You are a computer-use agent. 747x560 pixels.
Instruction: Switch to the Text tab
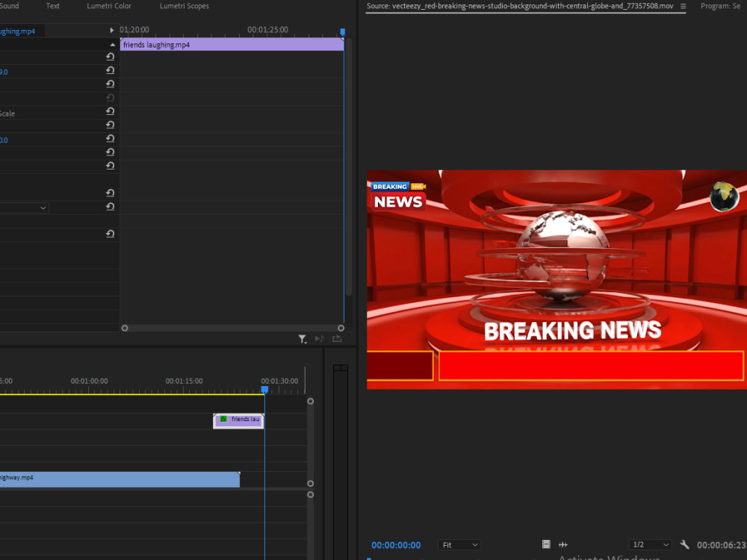click(53, 6)
